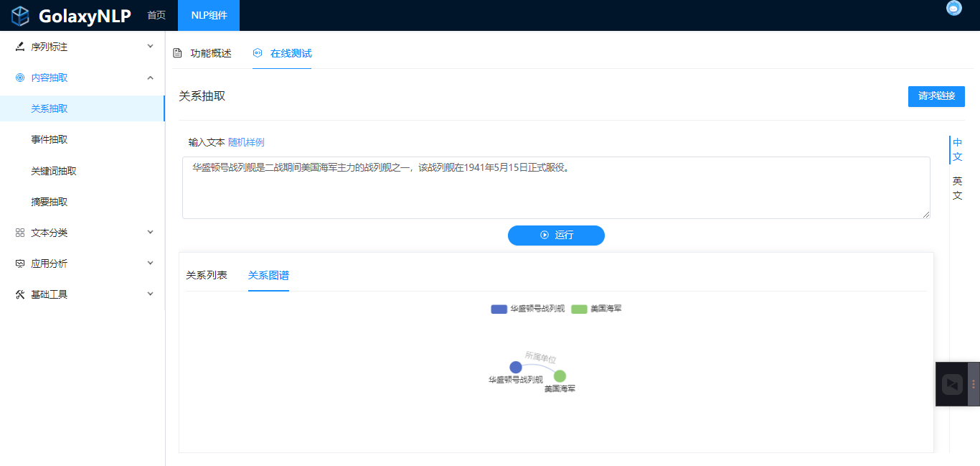Click the 文本分类 grid icon in sidebar
Viewport: 980px width, 466px height.
(x=20, y=233)
